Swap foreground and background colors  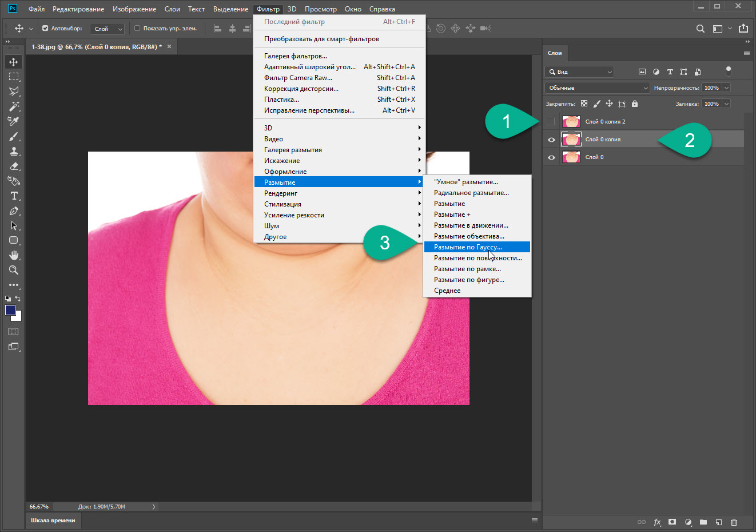click(18, 299)
